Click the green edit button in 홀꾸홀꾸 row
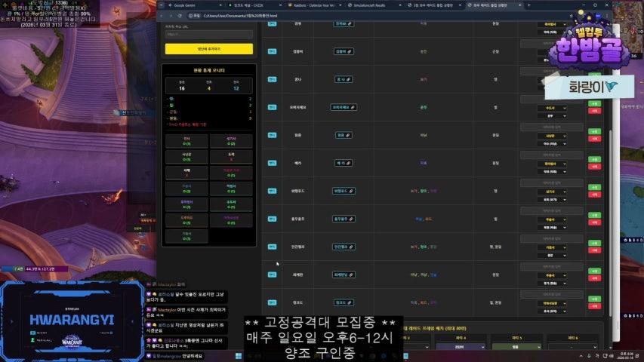Image resolution: width=644 pixels, height=362 pixels. [x=594, y=215]
